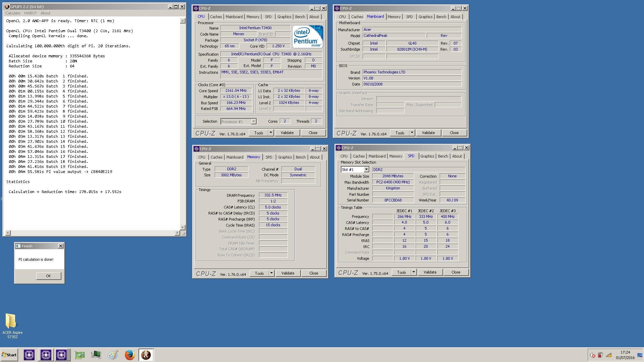Click GPUPI vertical scrollbar down arrow

tap(183, 227)
